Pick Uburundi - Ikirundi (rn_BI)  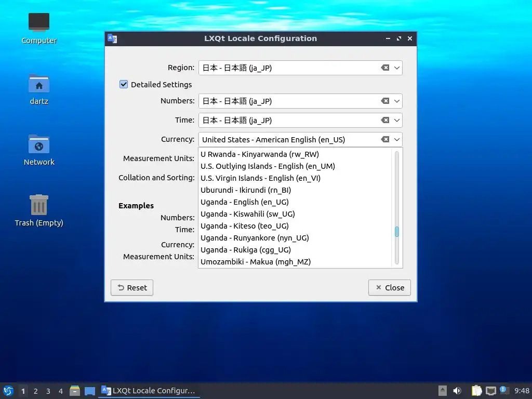tap(295, 190)
